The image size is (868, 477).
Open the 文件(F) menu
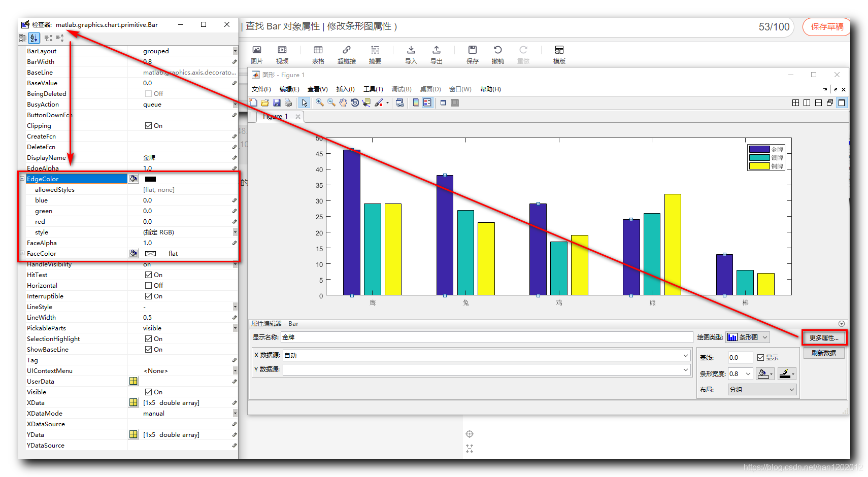(x=261, y=89)
